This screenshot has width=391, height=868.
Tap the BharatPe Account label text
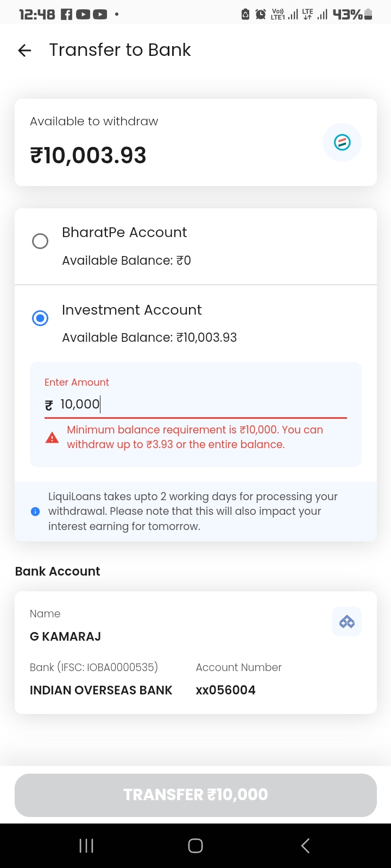(124, 233)
